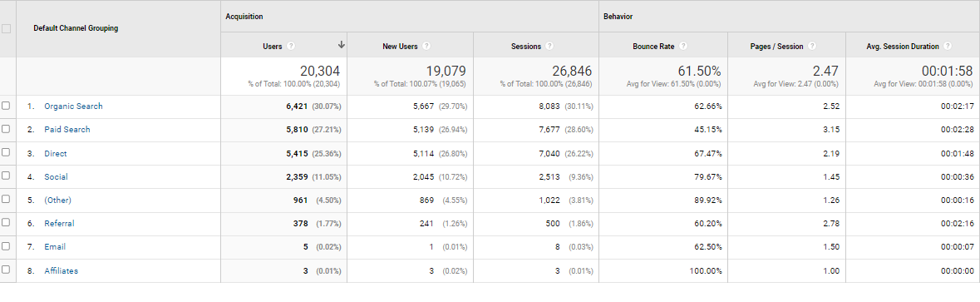
Task: Select the Social row checkbox
Action: click(7, 177)
